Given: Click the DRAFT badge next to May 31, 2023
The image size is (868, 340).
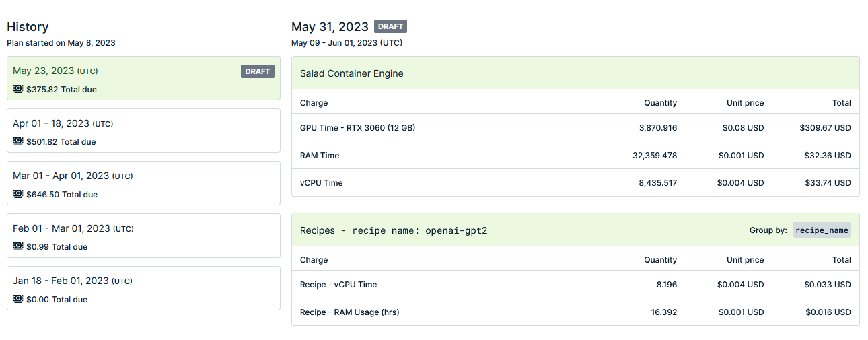Looking at the screenshot, I should click(x=390, y=26).
